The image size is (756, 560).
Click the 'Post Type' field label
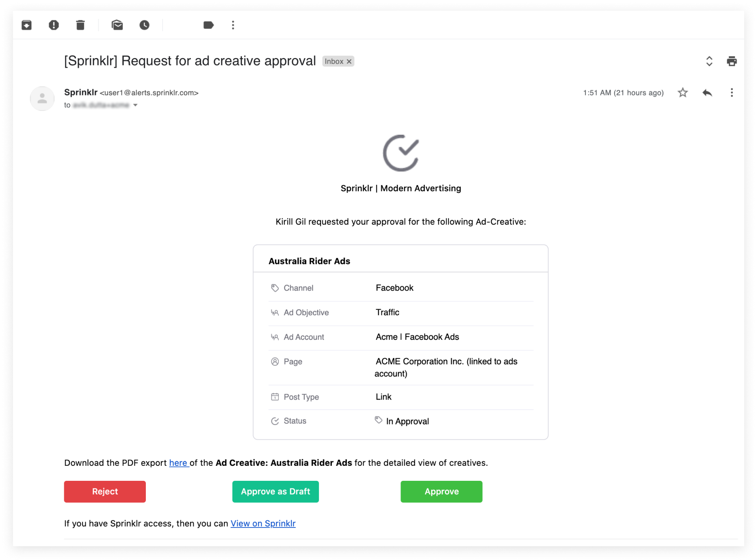click(301, 397)
